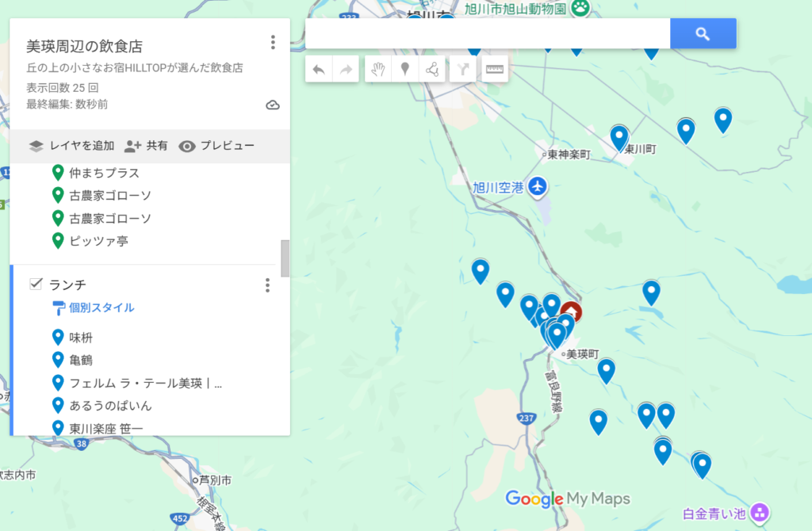The height and width of the screenshot is (531, 812).
Task: Select the measure distance ruler tool
Action: pyautogui.click(x=495, y=69)
